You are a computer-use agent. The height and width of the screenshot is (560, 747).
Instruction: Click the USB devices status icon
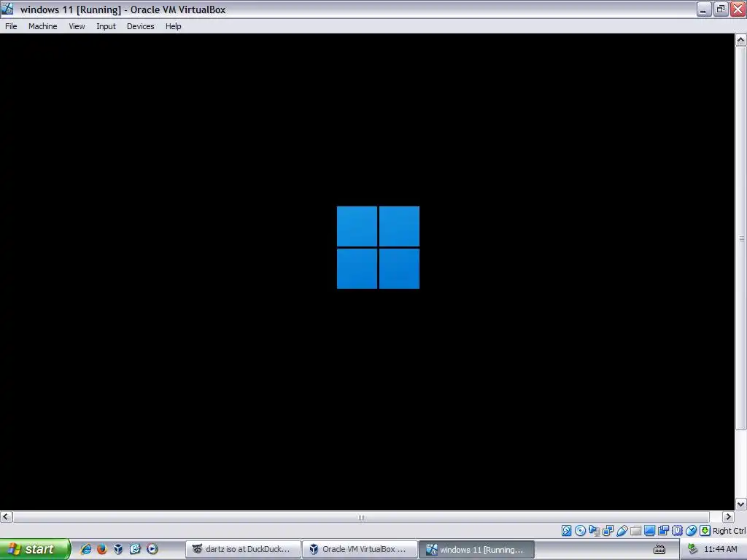622,531
